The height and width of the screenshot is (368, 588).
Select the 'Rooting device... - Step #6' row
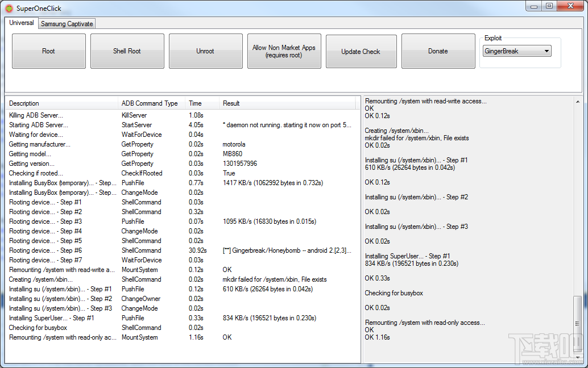coord(181,250)
